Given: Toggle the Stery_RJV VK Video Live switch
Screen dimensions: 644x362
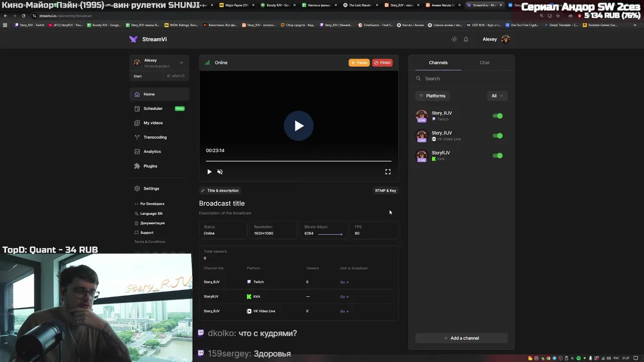Looking at the screenshot, I should point(498,136).
